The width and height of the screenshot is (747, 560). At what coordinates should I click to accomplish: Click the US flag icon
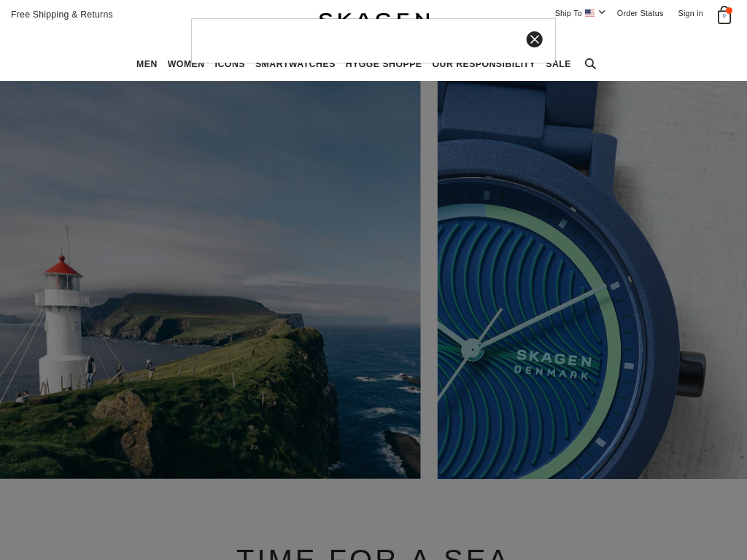point(589,13)
